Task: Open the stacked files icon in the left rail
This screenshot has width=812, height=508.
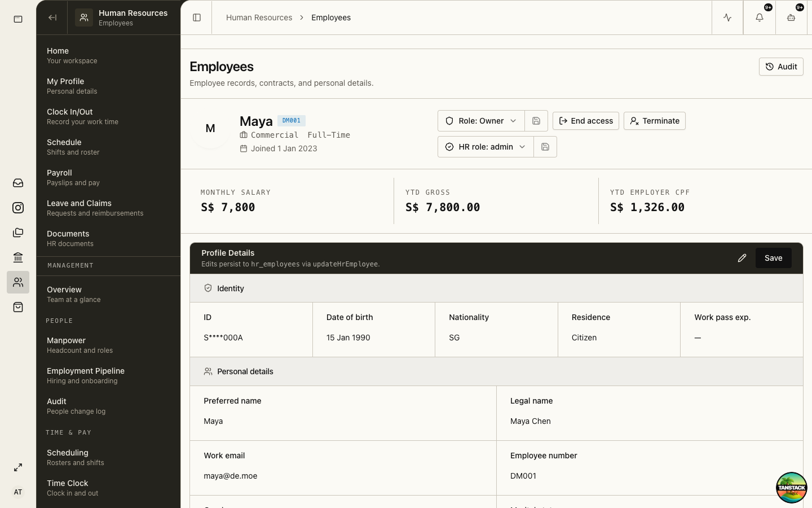Action: pyautogui.click(x=18, y=233)
